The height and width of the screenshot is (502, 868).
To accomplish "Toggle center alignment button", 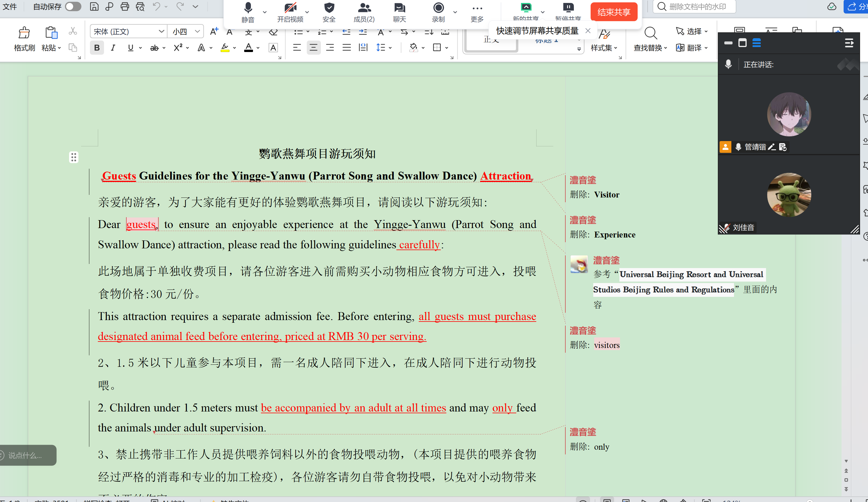I will point(313,48).
